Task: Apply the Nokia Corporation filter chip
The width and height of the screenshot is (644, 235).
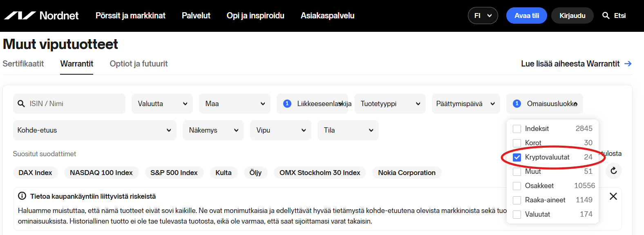Action: [x=407, y=173]
